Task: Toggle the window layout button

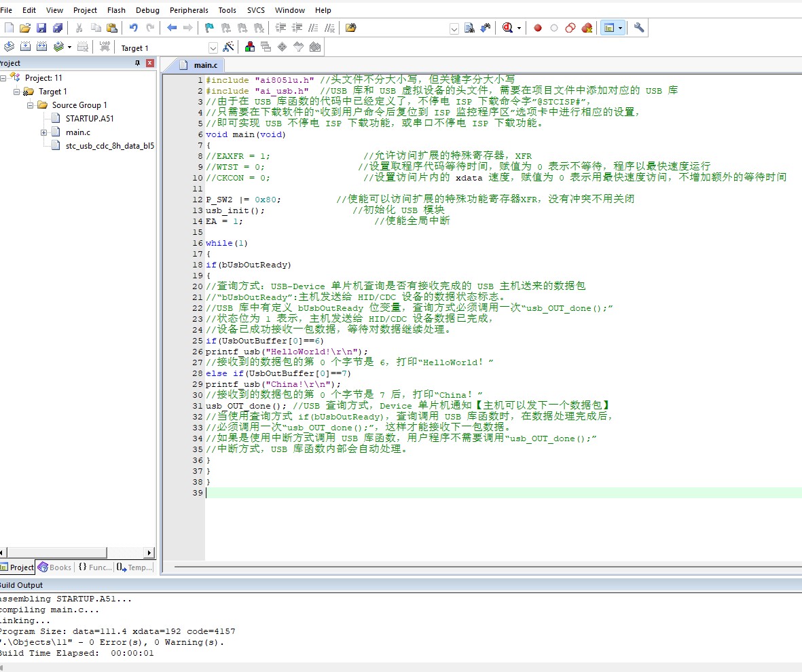Action: coord(608,28)
